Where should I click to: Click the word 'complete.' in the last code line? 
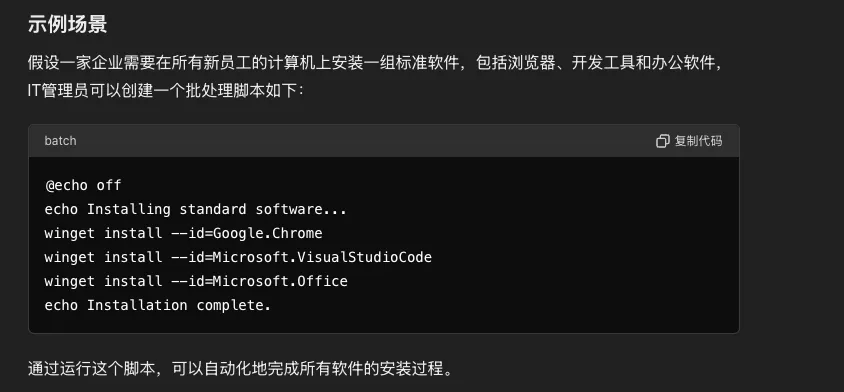click(x=234, y=305)
